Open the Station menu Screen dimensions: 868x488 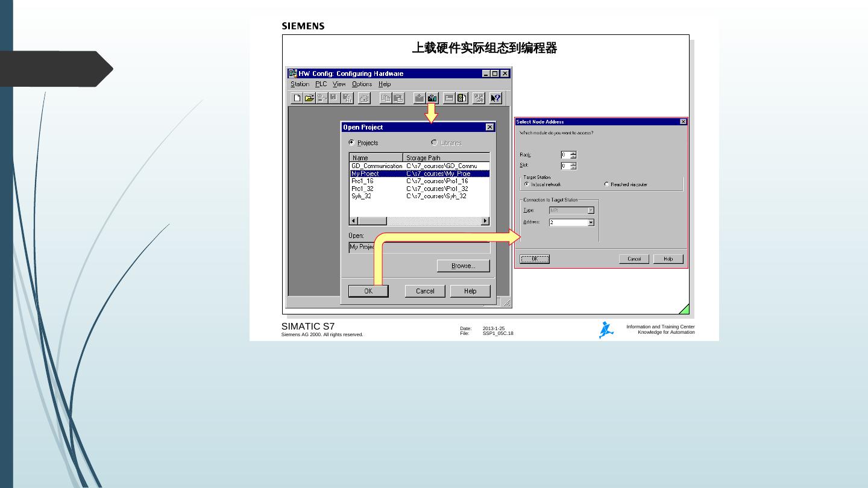coord(300,84)
